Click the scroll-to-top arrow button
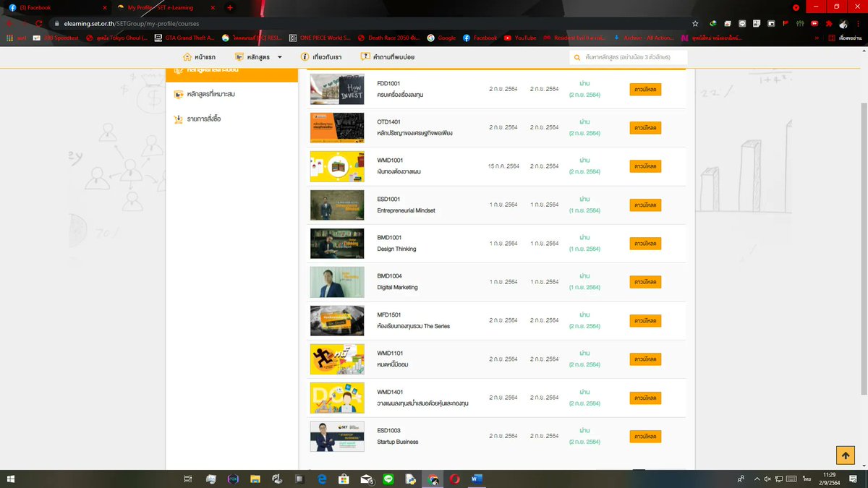Screen dimensions: 868x488 pos(845,455)
